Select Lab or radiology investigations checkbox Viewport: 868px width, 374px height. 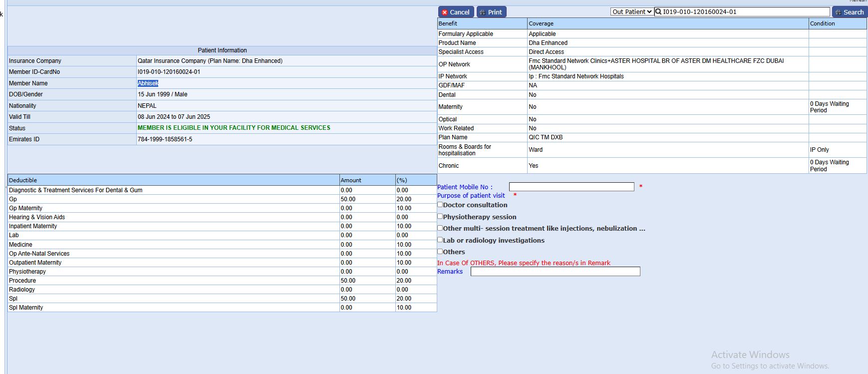pos(440,240)
